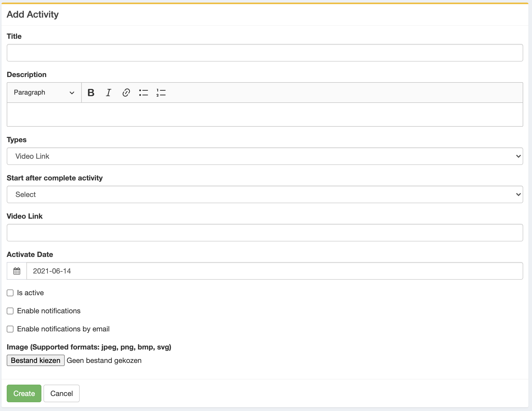Expand Start after complete activity select
532x411 pixels.
(x=265, y=194)
